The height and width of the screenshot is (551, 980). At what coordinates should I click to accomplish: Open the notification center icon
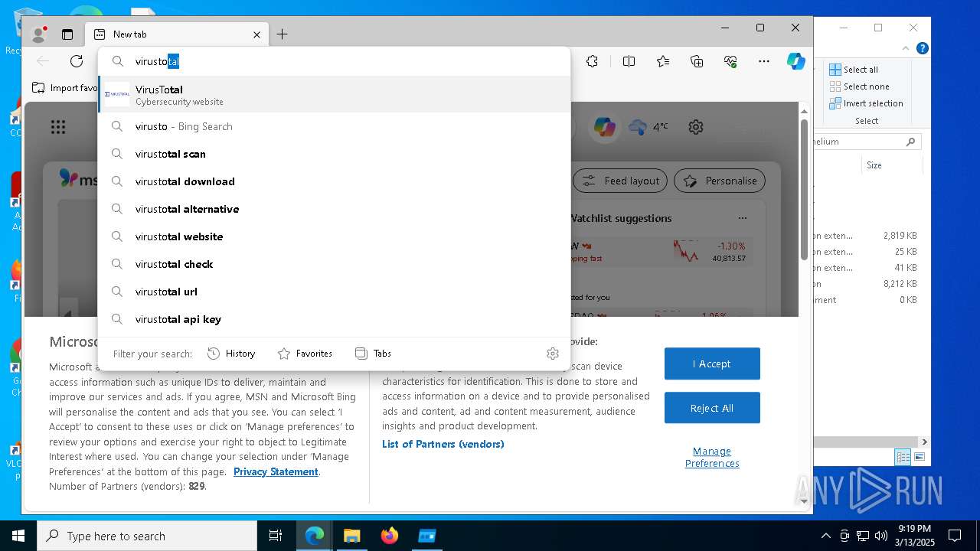click(x=955, y=536)
